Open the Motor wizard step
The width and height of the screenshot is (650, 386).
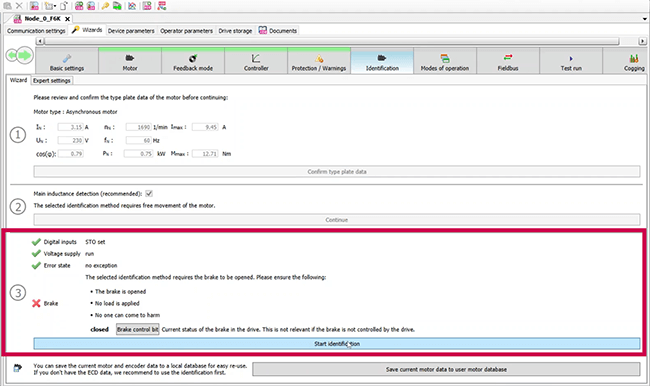[x=130, y=61]
